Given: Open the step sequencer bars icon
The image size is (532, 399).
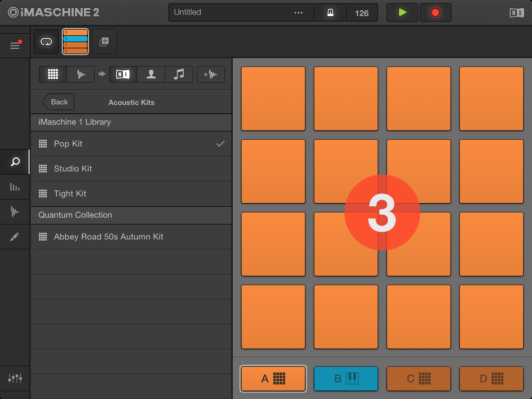Looking at the screenshot, I should (x=15, y=187).
